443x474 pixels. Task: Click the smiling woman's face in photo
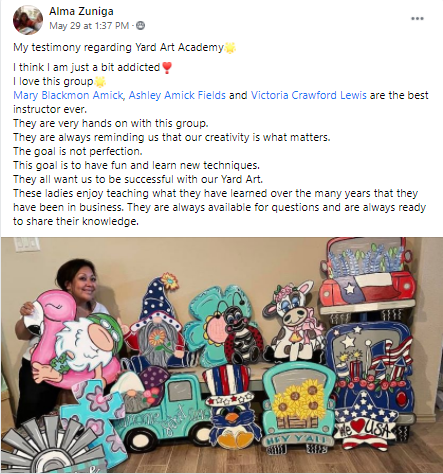coord(82,282)
